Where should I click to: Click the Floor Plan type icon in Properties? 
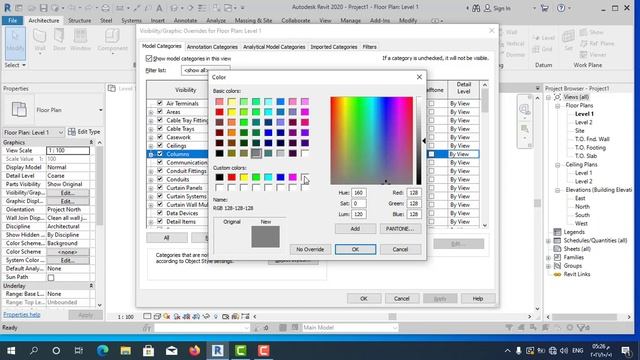(19, 109)
